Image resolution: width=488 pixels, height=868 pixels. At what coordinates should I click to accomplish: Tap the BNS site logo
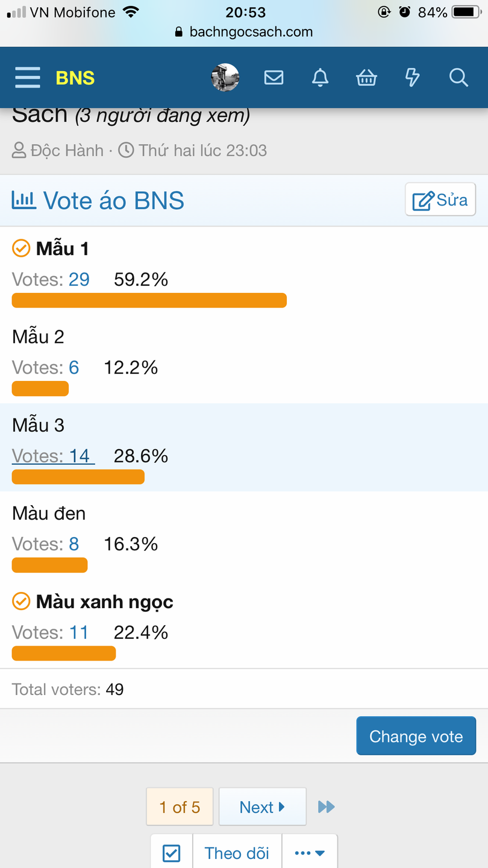pos(75,78)
